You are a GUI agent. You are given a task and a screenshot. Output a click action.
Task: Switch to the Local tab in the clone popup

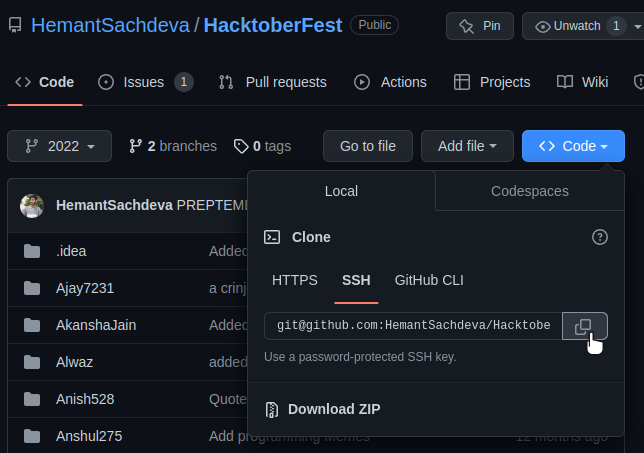(341, 191)
